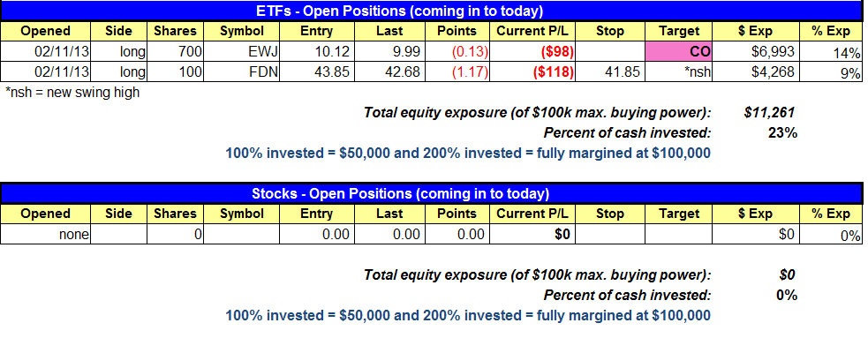
Task: Click the EWJ symbol cell
Action: (241, 53)
